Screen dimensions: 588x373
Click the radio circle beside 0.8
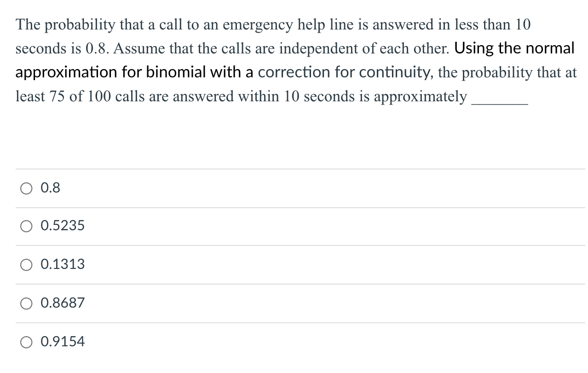26,187
